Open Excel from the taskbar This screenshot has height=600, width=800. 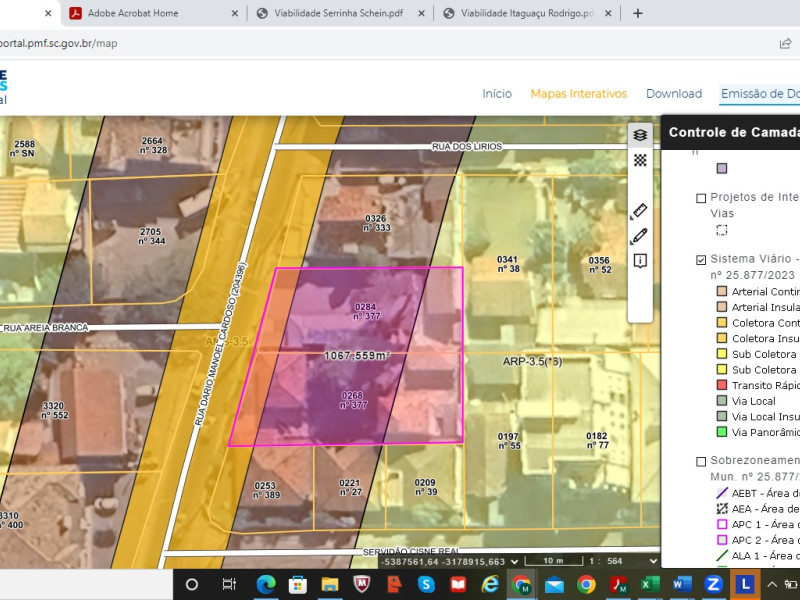[649, 584]
